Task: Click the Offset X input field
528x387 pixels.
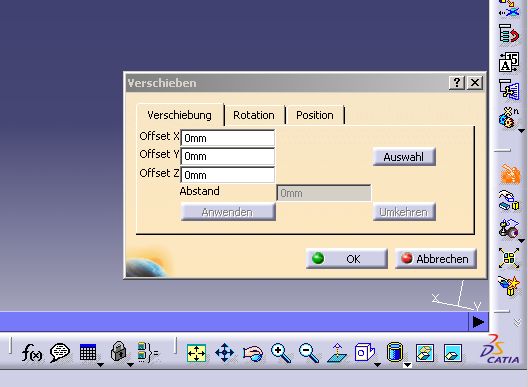Action: 228,138
